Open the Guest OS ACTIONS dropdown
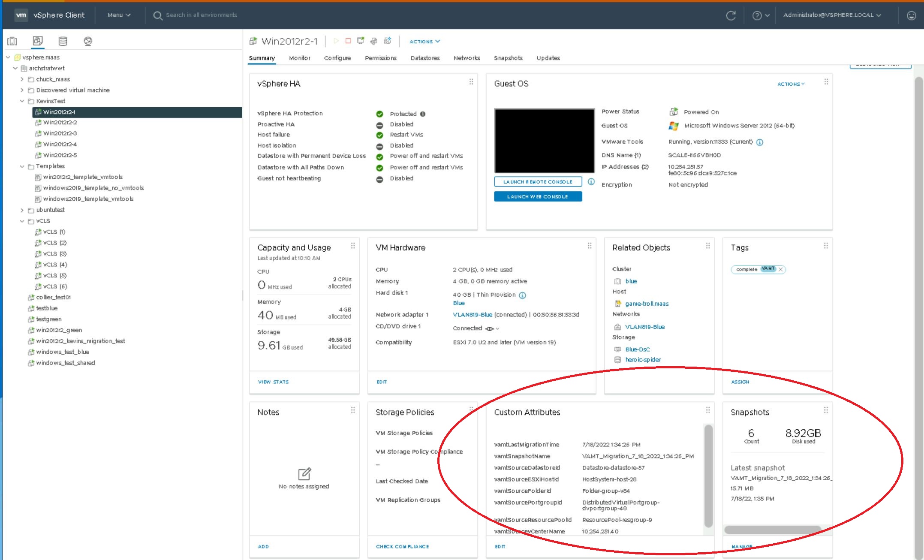Screen dimensions: 924x560 click(791, 84)
